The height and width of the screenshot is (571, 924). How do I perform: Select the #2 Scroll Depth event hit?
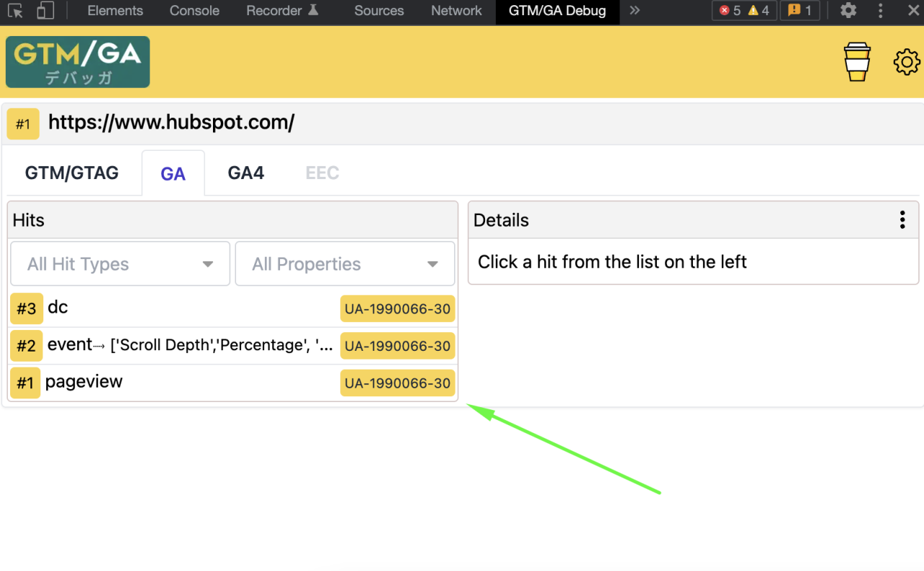(189, 345)
